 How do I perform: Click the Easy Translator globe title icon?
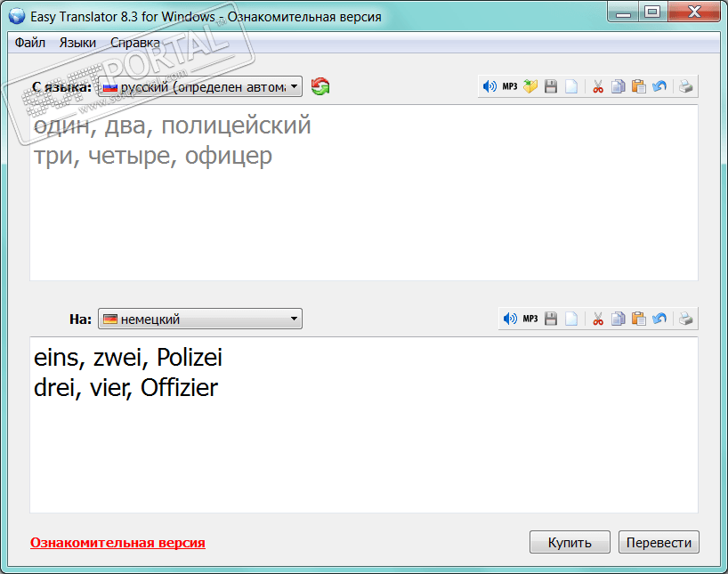coord(17,16)
